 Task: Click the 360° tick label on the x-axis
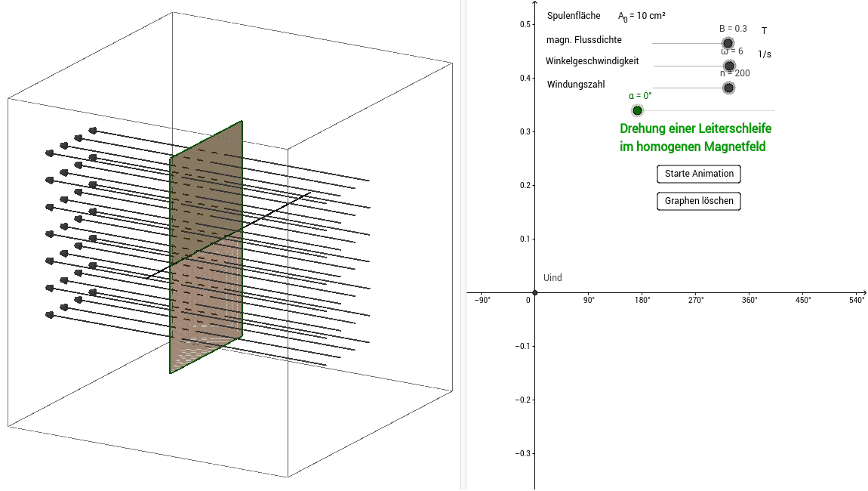[x=749, y=300]
